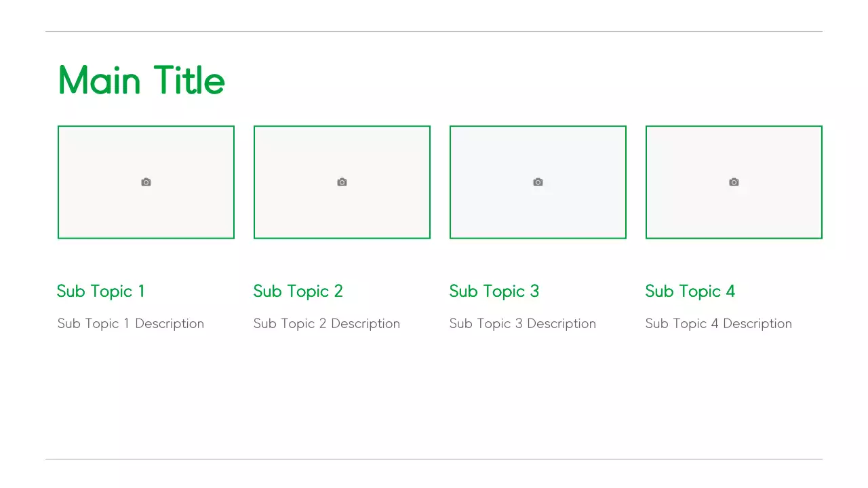The width and height of the screenshot is (868, 488).
Task: Click the Sub Topic 3 Description text
Action: pyautogui.click(x=523, y=324)
